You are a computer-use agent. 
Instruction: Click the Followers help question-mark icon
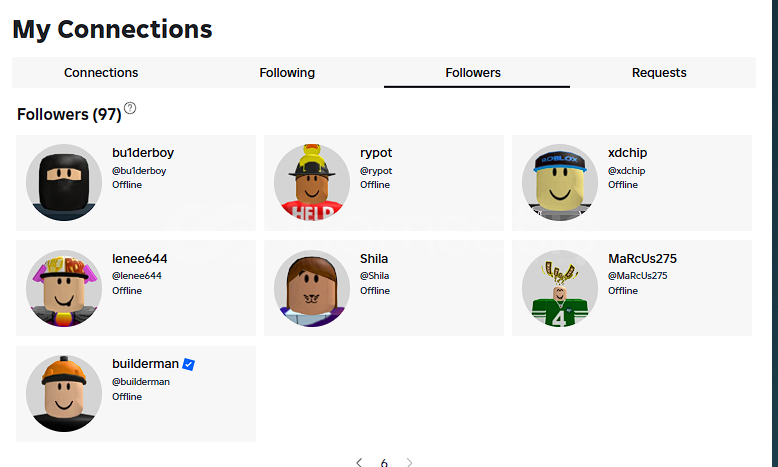point(130,108)
